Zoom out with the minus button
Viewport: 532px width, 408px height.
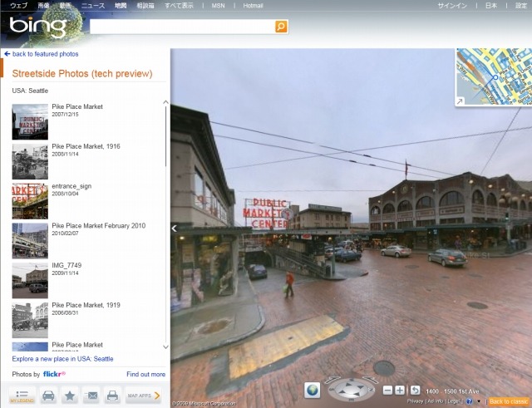point(387,391)
